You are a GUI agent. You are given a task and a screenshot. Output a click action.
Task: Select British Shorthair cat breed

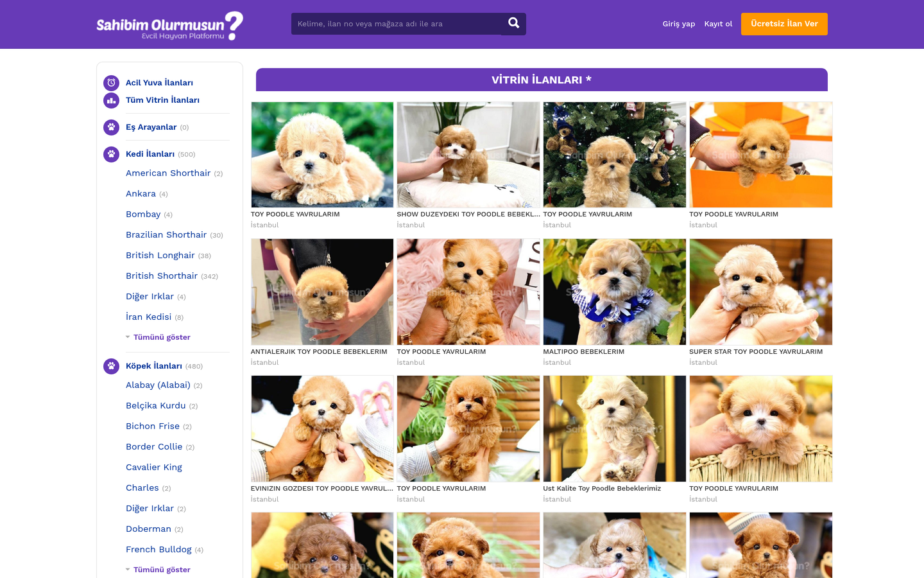[162, 276]
